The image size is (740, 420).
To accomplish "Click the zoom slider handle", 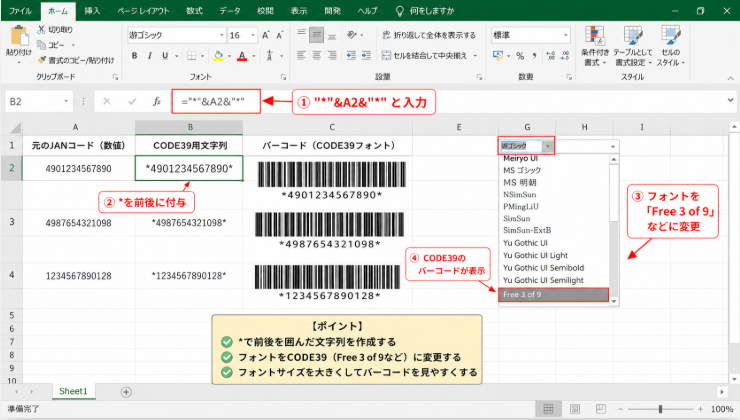I will [x=660, y=409].
